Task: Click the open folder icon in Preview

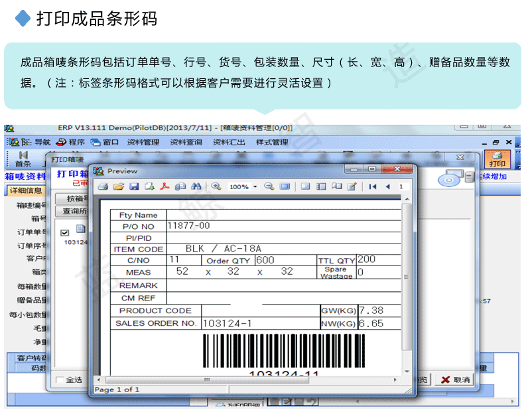Action: tap(118, 187)
